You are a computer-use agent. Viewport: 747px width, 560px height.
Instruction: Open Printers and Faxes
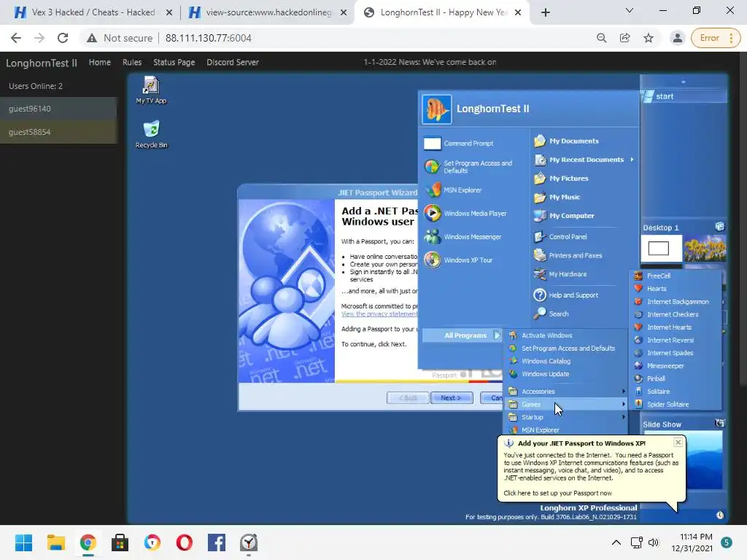point(568,255)
